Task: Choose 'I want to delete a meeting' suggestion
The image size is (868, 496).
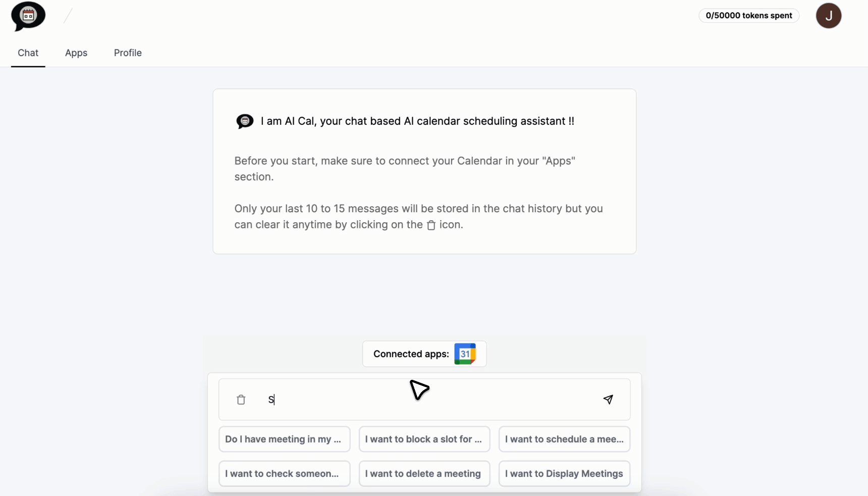Action: [x=424, y=474]
